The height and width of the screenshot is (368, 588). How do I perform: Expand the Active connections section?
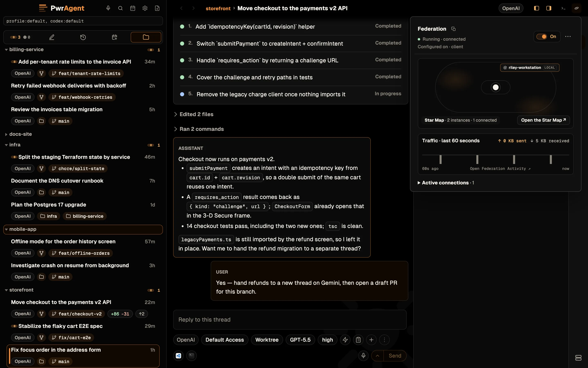click(446, 183)
